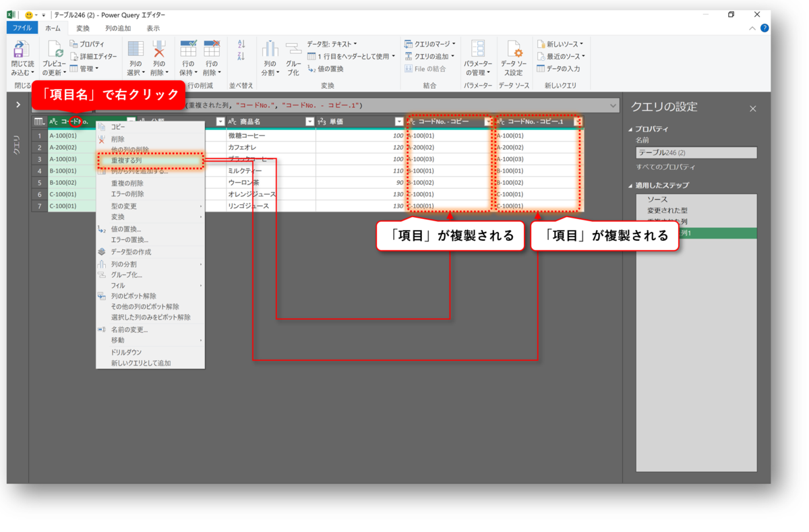Open プロパティ in the ribbon query group
The image size is (809, 532).
click(x=87, y=44)
